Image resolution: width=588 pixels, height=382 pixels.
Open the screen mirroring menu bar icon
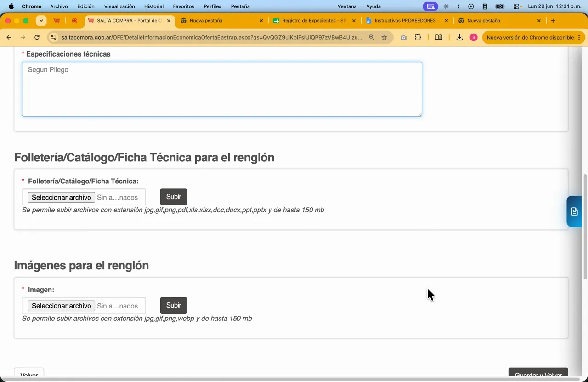click(x=430, y=6)
